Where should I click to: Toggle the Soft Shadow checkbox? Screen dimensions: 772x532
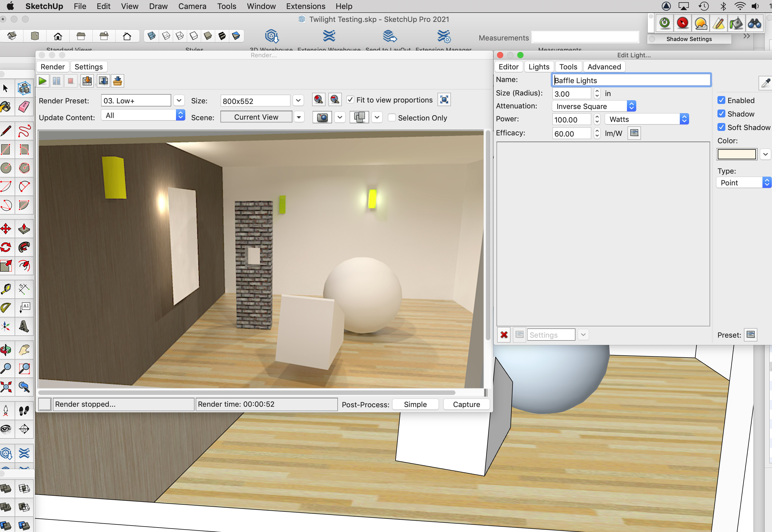(x=721, y=127)
